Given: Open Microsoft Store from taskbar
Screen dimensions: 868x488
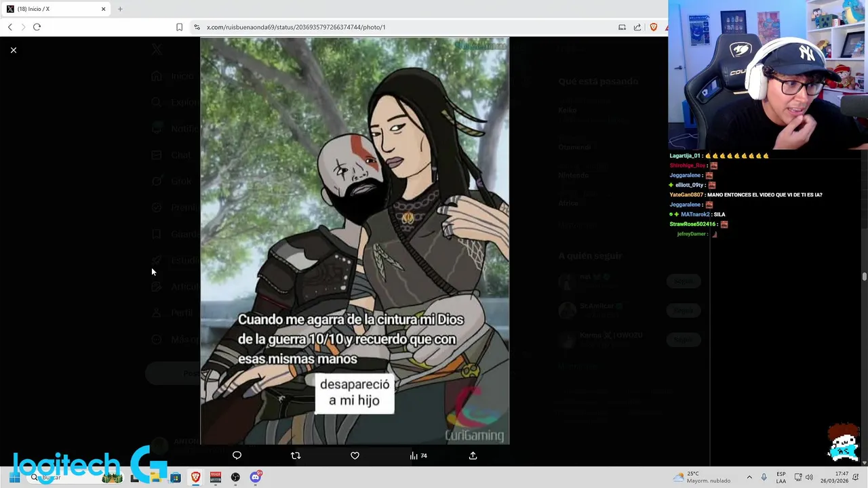Looking at the screenshot, I should click(x=176, y=477).
